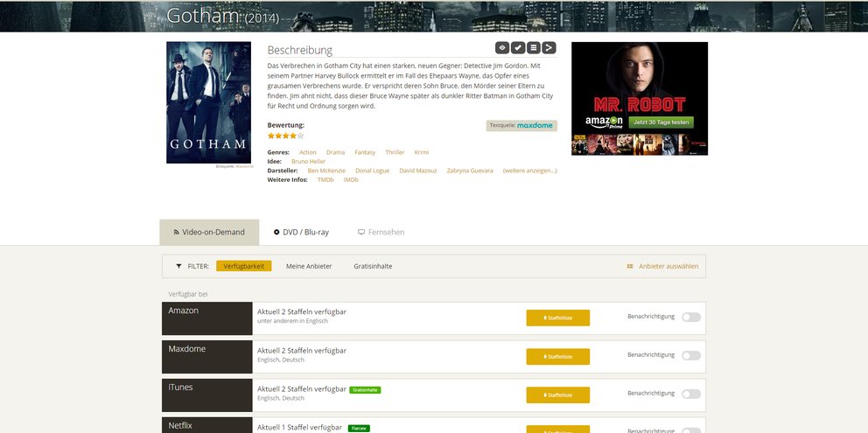Toggle Benachrichtigung switch for iTunes
Screen dimensions: 868x433
coord(691,394)
